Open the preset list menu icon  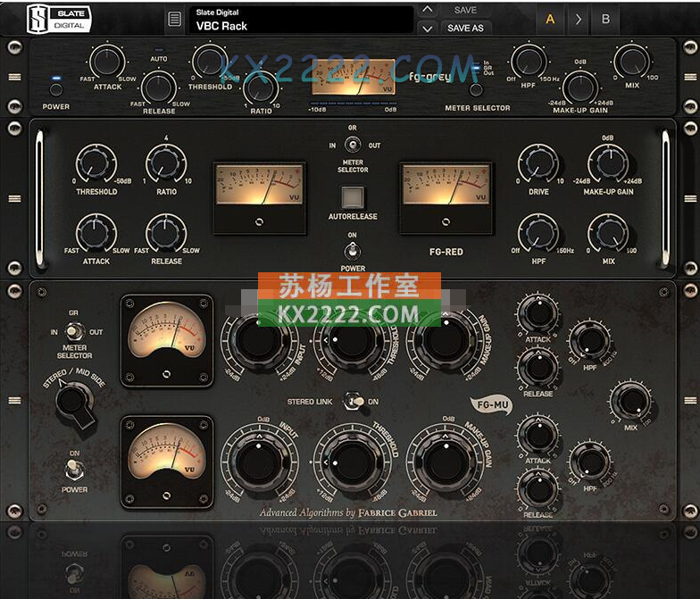point(175,20)
